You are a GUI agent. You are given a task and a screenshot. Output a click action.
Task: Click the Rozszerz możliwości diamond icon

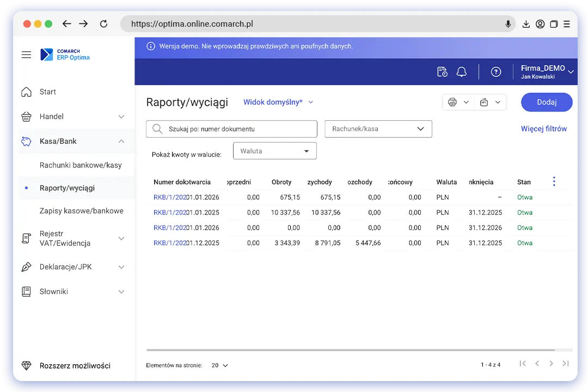[26, 365]
